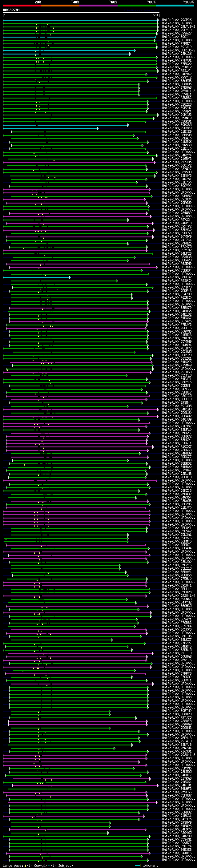Image resolution: width=197 pixels, height=868 pixels.
Task: Select the short cyan alignment bar for UniRef100_A9RXX9
Action: [x=51, y=128]
